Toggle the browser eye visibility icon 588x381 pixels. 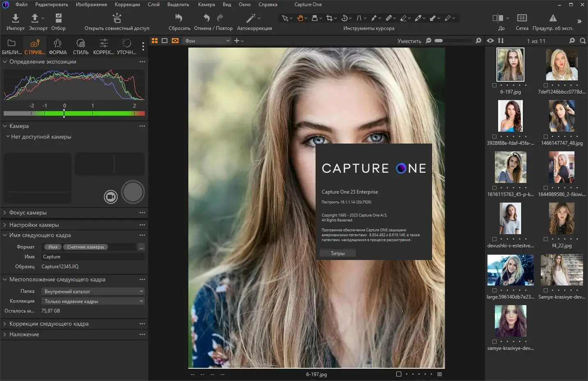pos(490,41)
